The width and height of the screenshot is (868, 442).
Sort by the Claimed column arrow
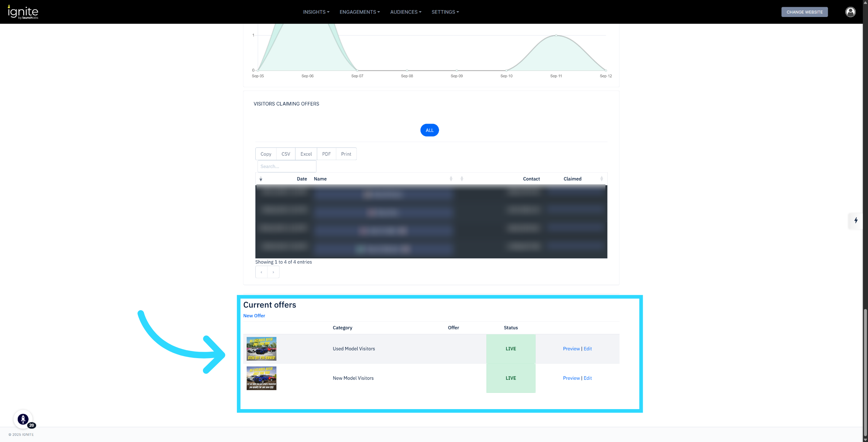[x=601, y=179]
